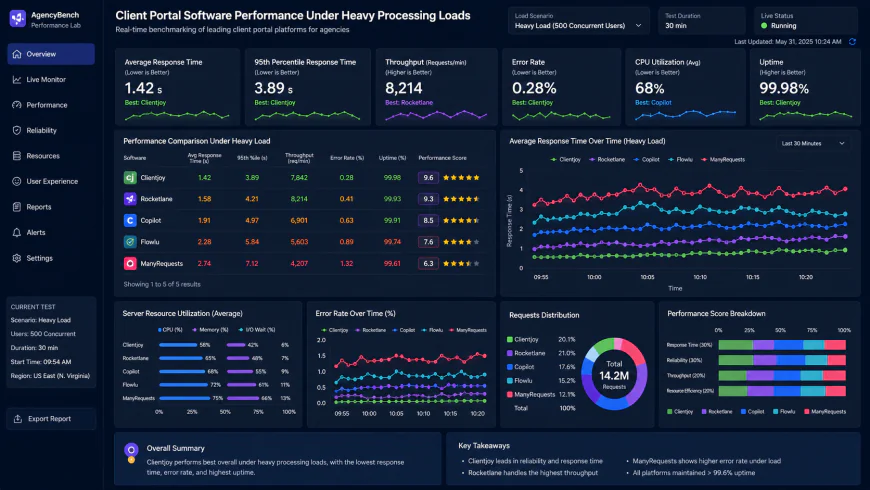Click the Error Rate sparkline
Viewport: 870px width, 490px height.
[560, 116]
